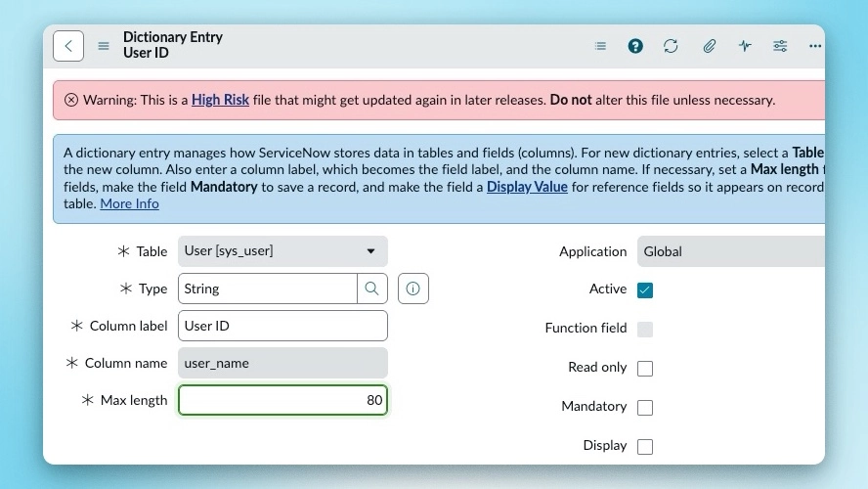This screenshot has height=489, width=868.
Task: Click the Function field label
Action: pyautogui.click(x=586, y=328)
